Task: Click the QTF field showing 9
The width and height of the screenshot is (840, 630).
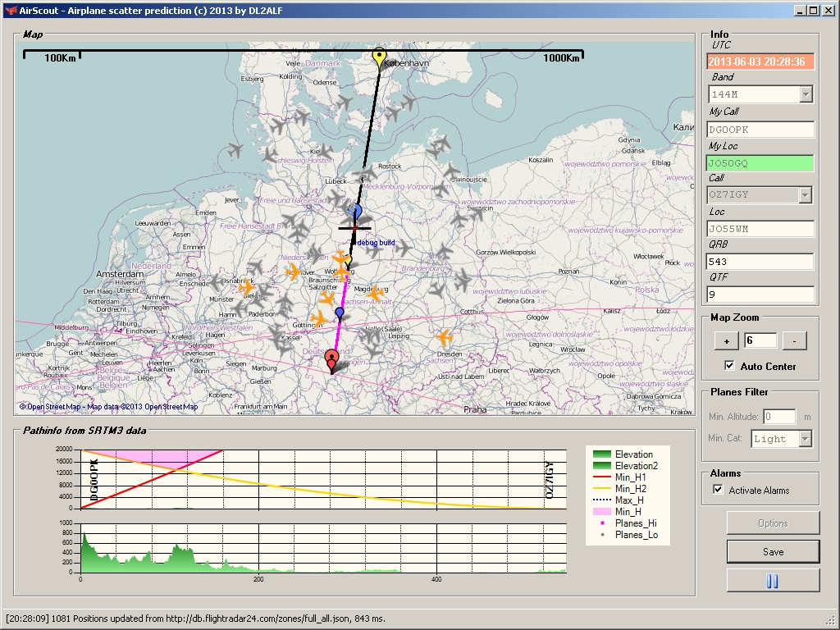Action: tap(760, 294)
